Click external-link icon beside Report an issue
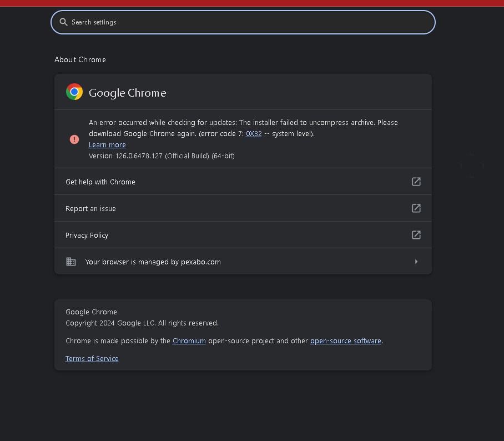504x441 pixels. coord(416,208)
